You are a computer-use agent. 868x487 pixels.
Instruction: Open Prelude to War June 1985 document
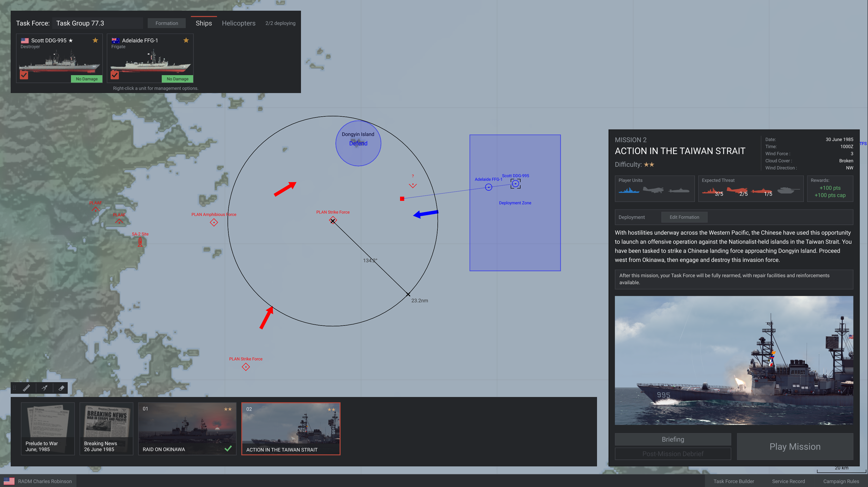(48, 429)
